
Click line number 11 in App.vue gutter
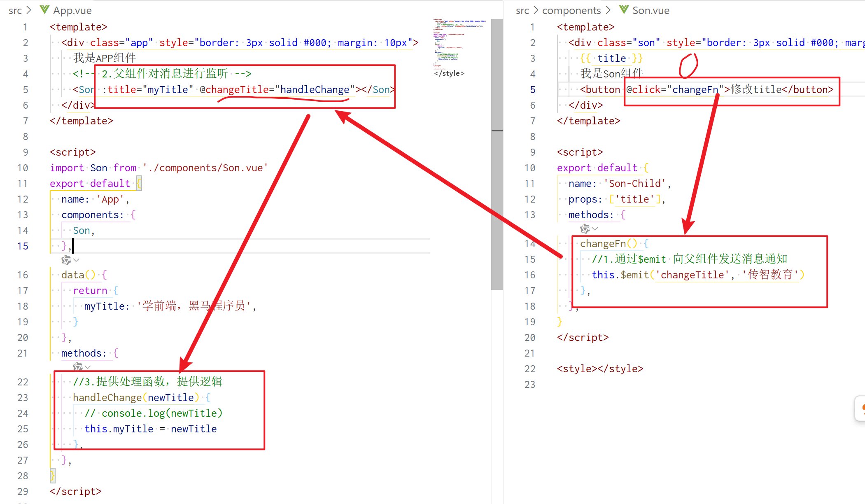pyautogui.click(x=23, y=184)
